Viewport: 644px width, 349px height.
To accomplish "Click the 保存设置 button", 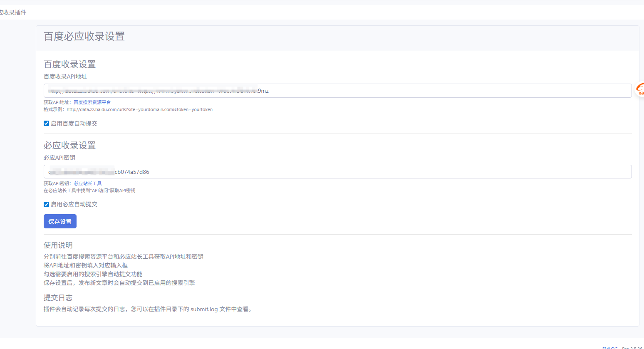I will 60,221.
